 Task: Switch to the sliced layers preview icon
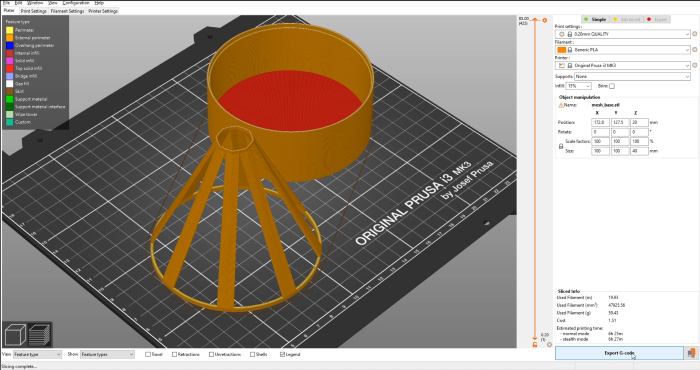pyautogui.click(x=39, y=335)
